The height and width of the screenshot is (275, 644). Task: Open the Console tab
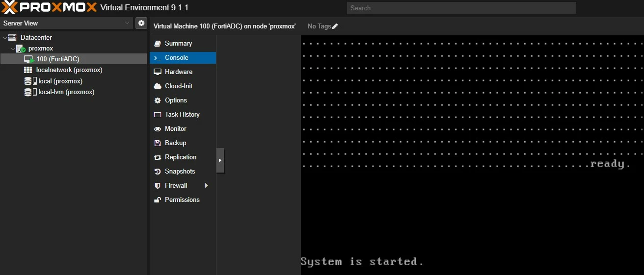tap(183, 58)
